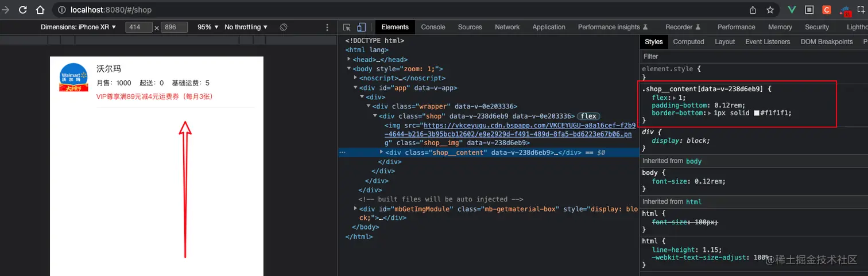The width and height of the screenshot is (868, 276).
Task: Rotate the device viewport orientation
Action: pyautogui.click(x=284, y=27)
